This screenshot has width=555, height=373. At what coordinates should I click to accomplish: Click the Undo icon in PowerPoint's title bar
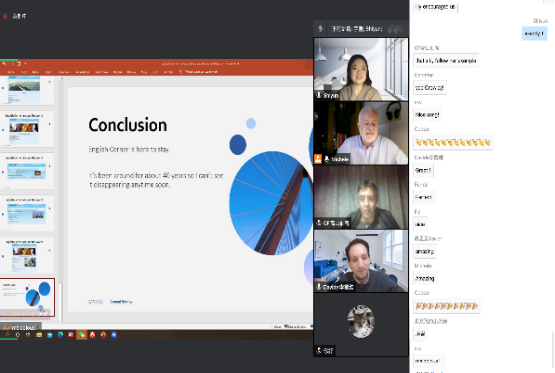point(12,64)
